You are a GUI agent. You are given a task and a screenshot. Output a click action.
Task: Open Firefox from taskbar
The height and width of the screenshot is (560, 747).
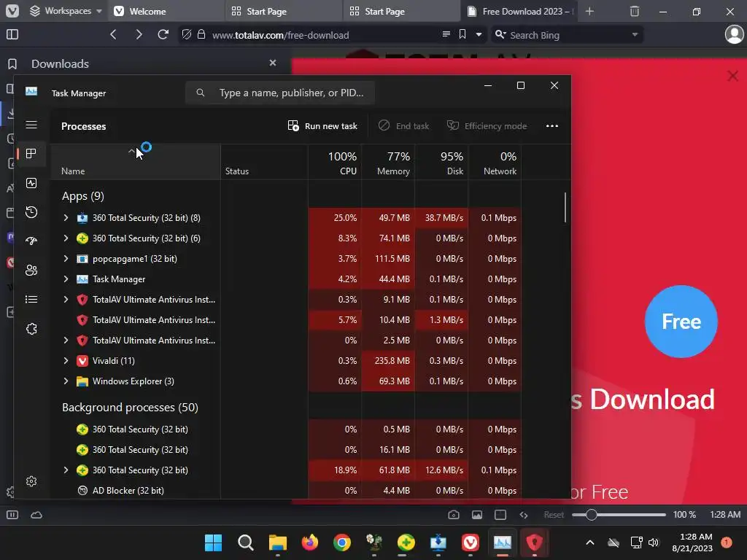coord(309,542)
